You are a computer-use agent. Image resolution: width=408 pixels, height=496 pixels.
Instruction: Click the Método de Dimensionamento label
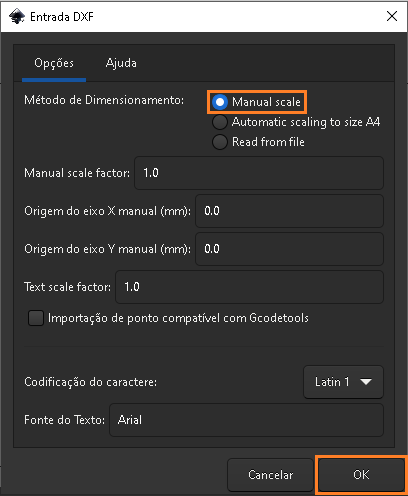[x=104, y=100]
